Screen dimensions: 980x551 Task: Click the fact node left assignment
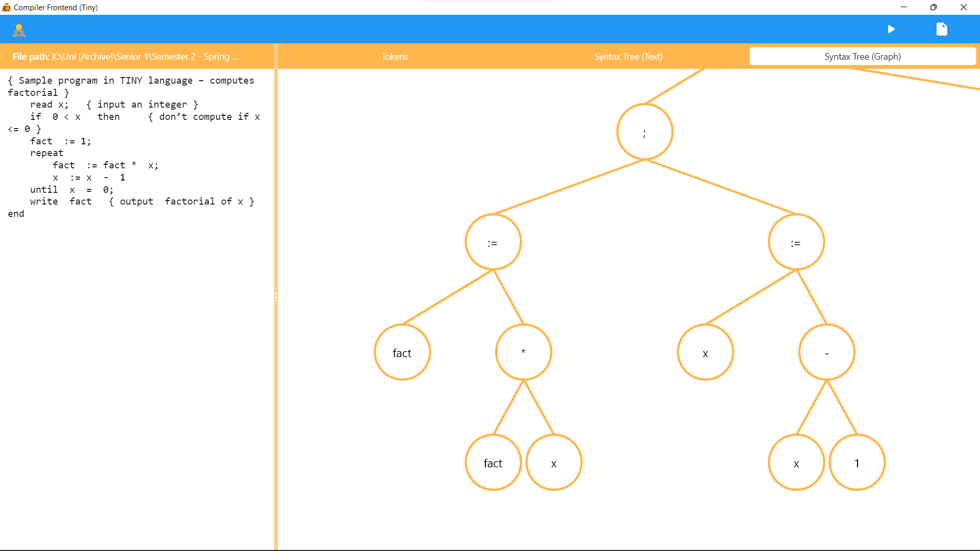(x=402, y=353)
